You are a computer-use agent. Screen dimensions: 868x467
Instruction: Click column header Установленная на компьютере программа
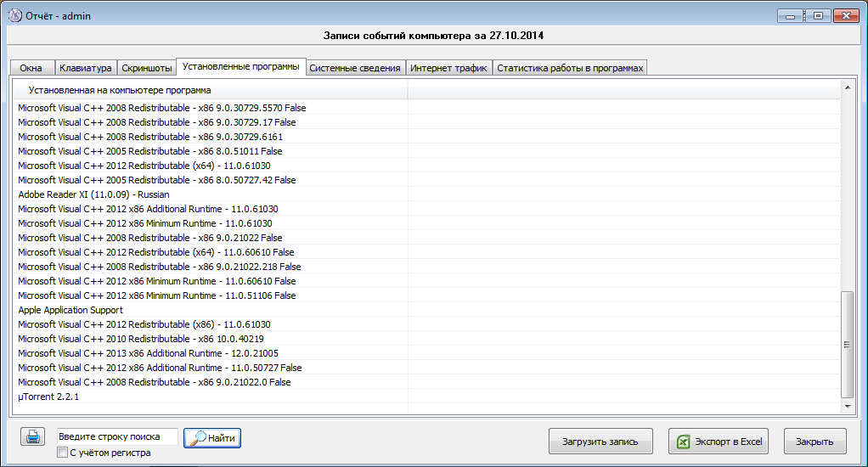tap(211, 90)
